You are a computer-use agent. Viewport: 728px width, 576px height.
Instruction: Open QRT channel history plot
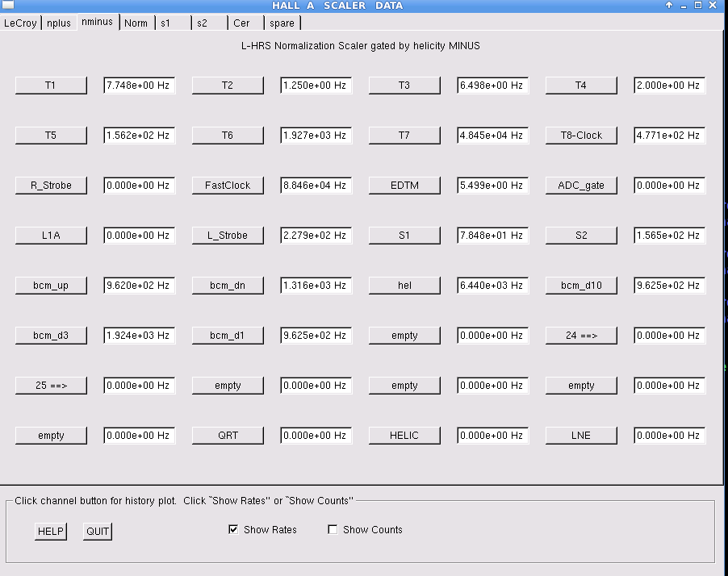click(x=228, y=436)
